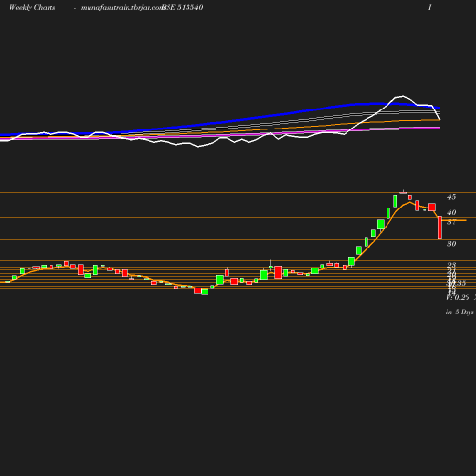Click the '45' price axis label
476x476 pixels.
451,197
